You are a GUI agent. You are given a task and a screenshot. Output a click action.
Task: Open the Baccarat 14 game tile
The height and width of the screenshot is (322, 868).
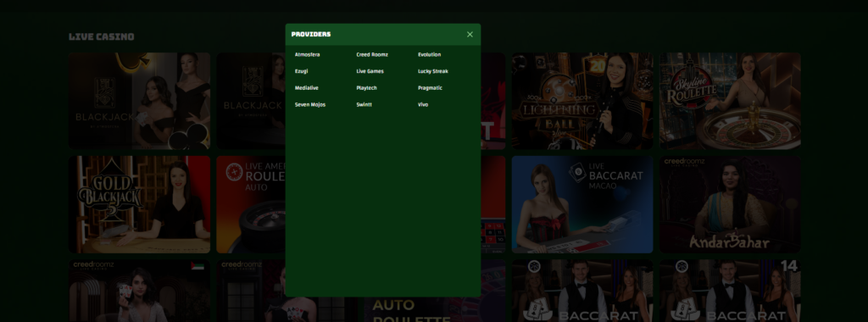[x=730, y=291]
